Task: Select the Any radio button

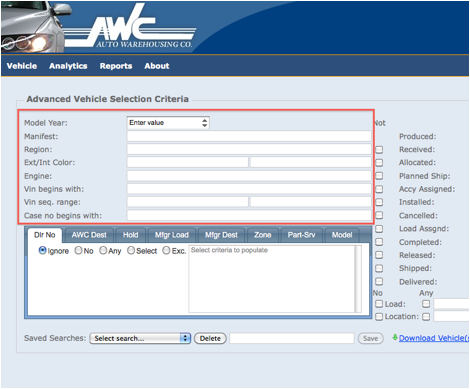Action: pos(103,250)
